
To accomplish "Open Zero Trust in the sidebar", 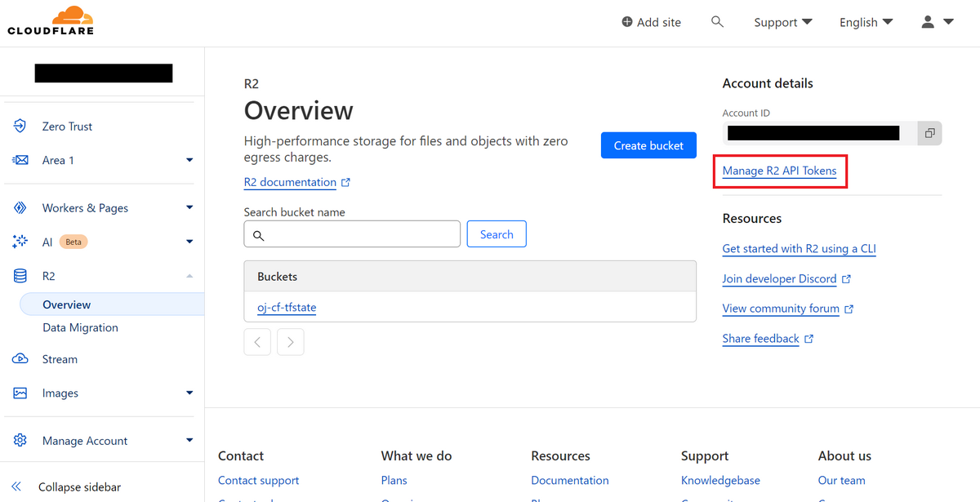I will pos(67,127).
